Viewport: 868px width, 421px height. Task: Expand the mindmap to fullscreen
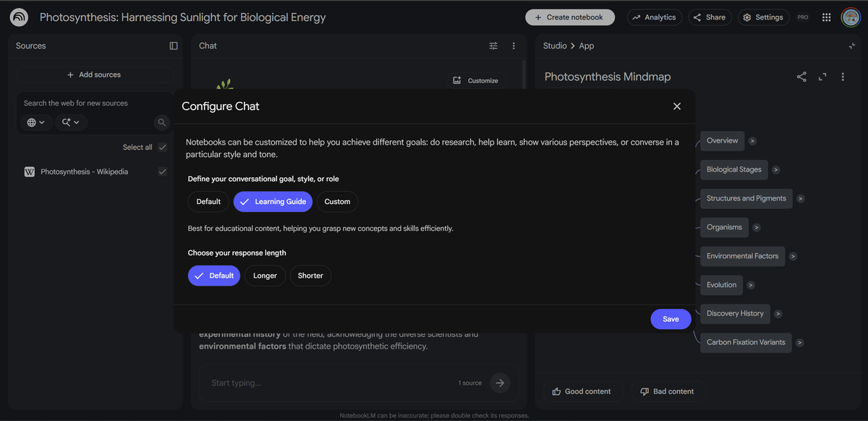(822, 77)
